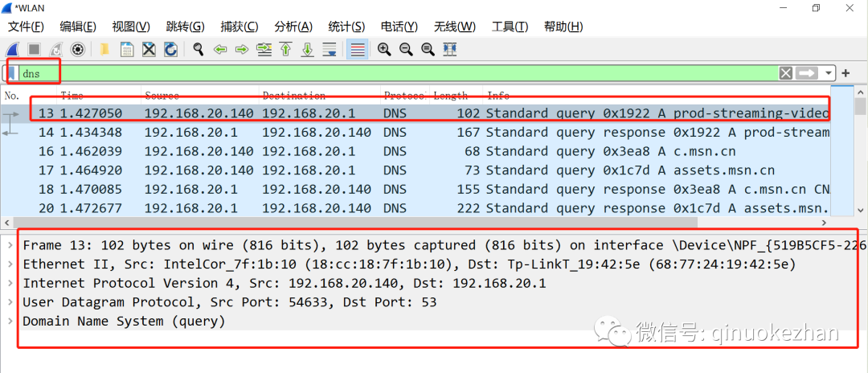This screenshot has width=868, height=373.
Task: Open the 统计(S) menu
Action: pyautogui.click(x=346, y=27)
